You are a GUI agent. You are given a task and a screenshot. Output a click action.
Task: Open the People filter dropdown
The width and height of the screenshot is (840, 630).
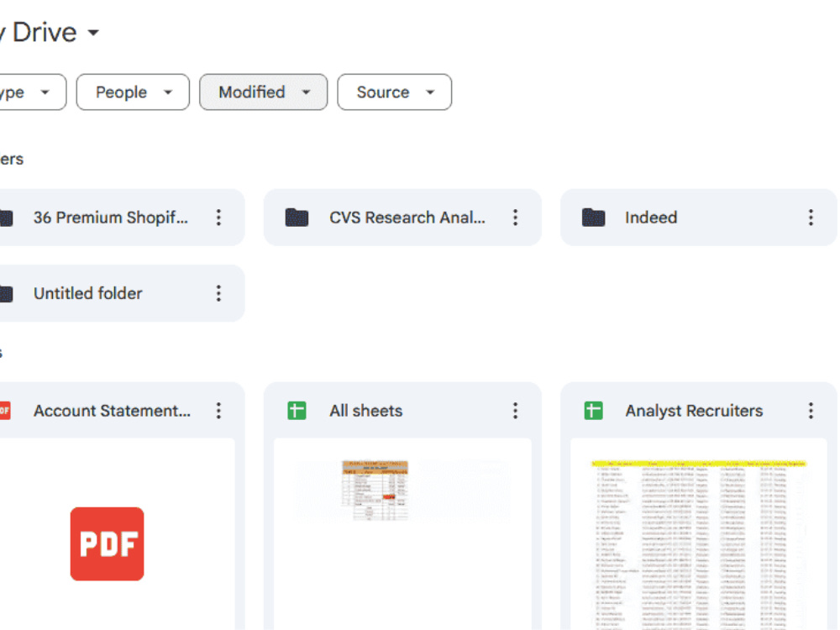click(133, 92)
